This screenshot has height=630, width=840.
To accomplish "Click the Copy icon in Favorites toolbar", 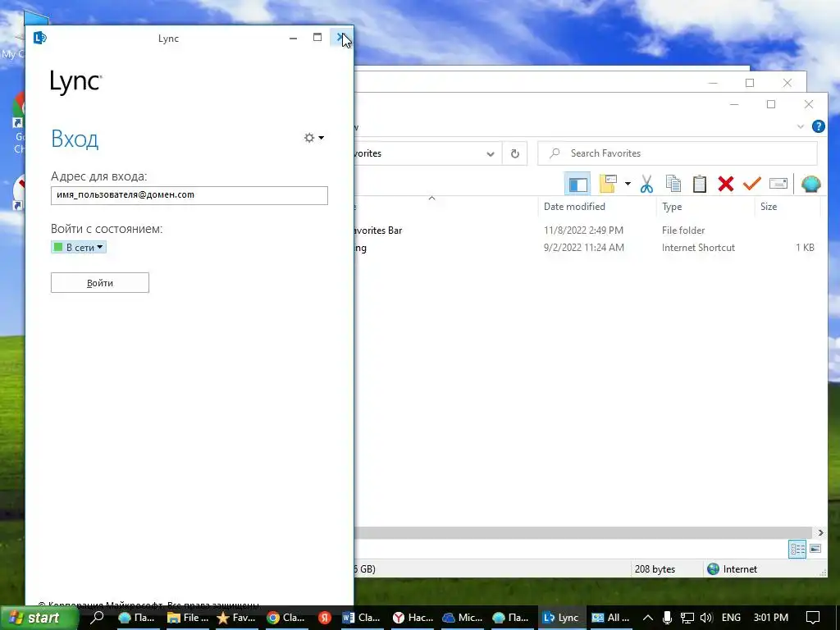I will pyautogui.click(x=673, y=184).
